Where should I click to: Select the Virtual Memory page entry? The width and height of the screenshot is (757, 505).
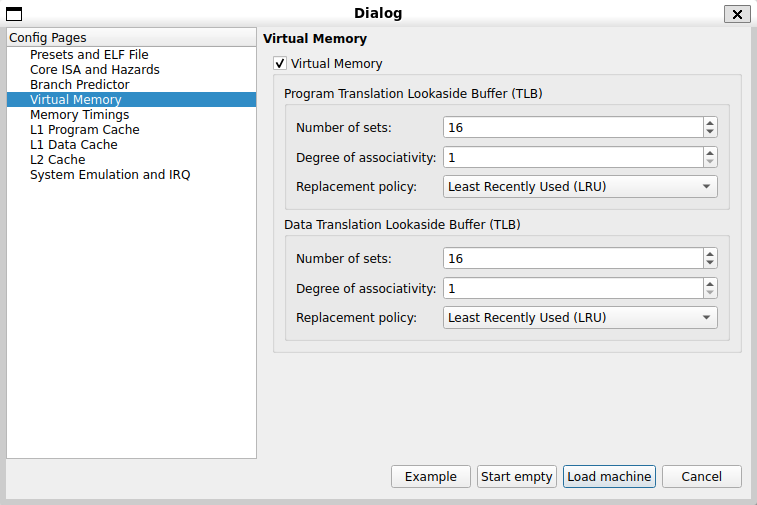coord(131,99)
